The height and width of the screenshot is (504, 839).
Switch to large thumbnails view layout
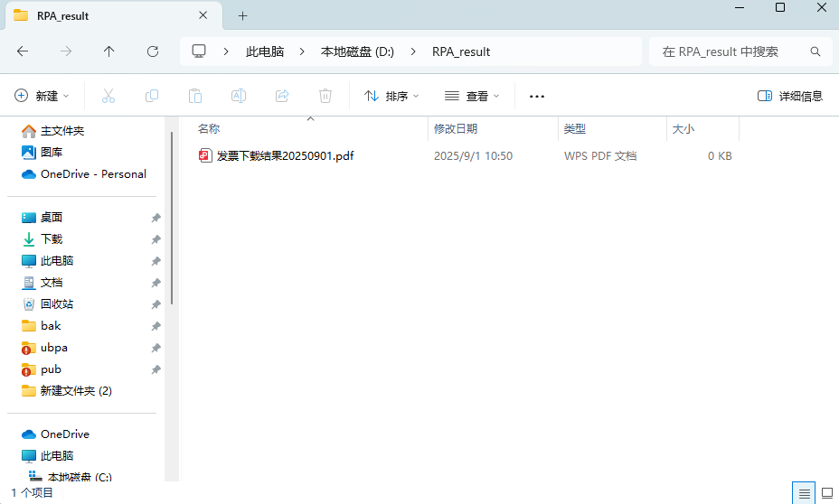pos(826,493)
